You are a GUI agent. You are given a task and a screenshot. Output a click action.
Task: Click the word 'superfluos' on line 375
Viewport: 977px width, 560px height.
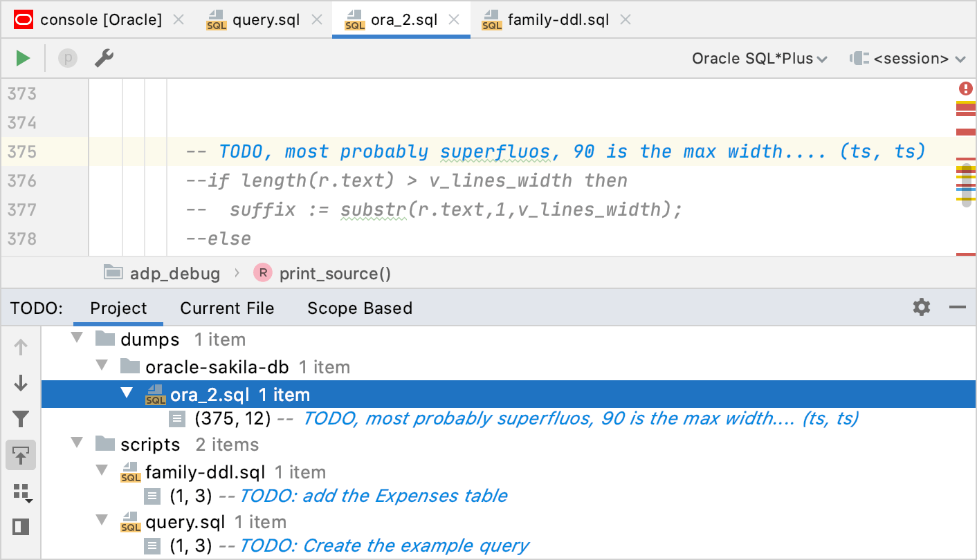click(495, 151)
